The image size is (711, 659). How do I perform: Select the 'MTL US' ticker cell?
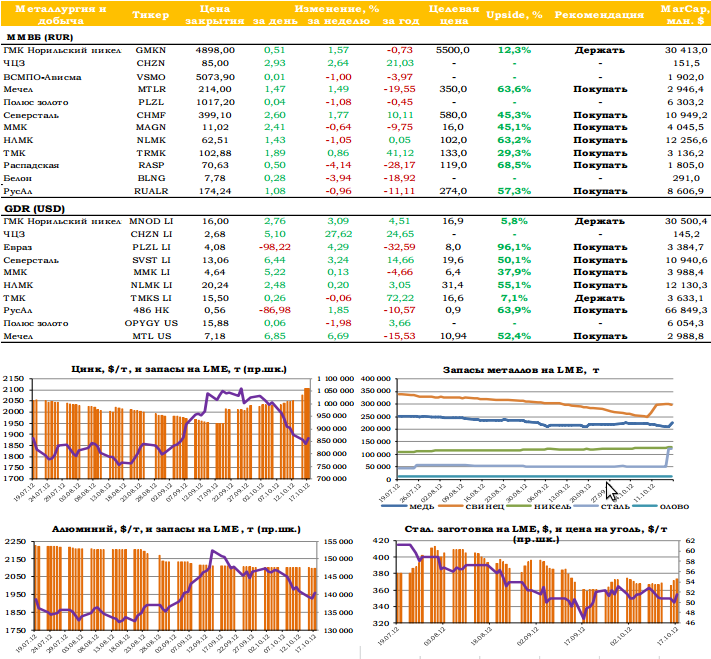[x=151, y=337]
